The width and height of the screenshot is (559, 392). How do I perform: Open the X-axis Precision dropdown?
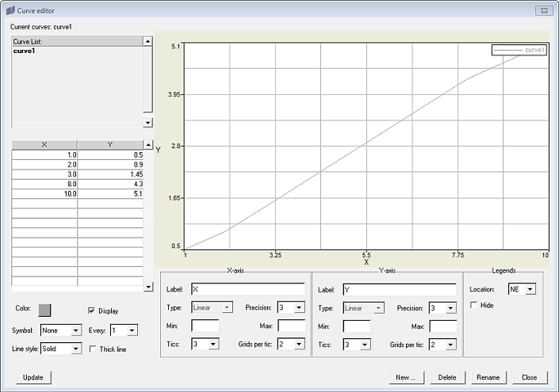pyautogui.click(x=299, y=307)
